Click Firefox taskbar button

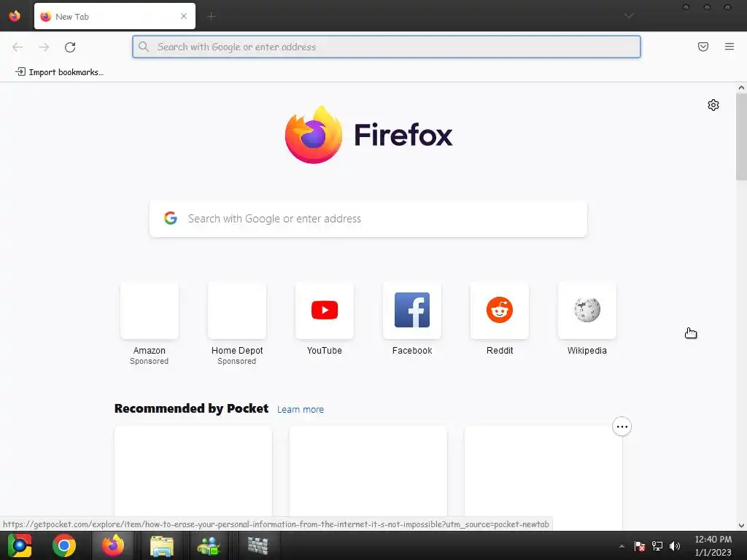(113, 545)
